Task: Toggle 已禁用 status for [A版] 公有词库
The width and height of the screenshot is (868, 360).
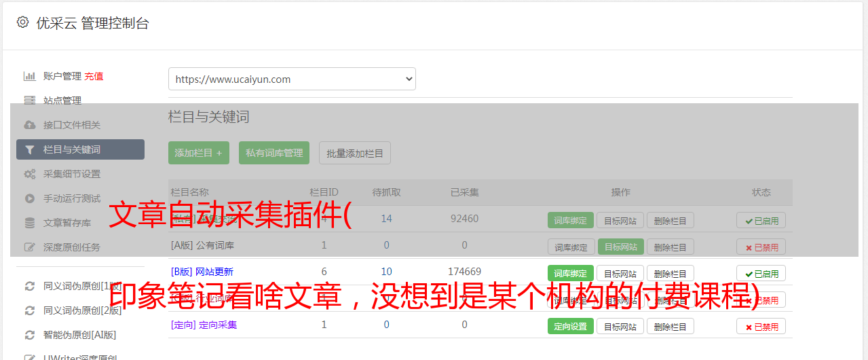Action: click(761, 247)
